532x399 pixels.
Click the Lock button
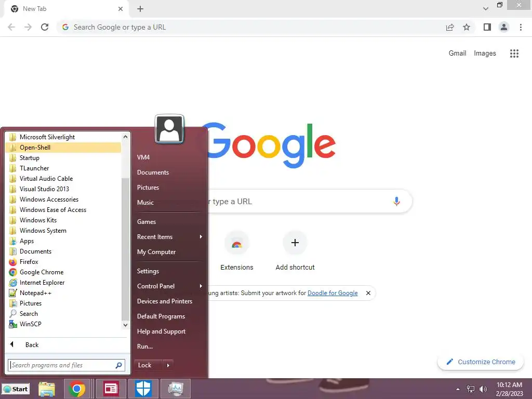[x=148, y=365]
